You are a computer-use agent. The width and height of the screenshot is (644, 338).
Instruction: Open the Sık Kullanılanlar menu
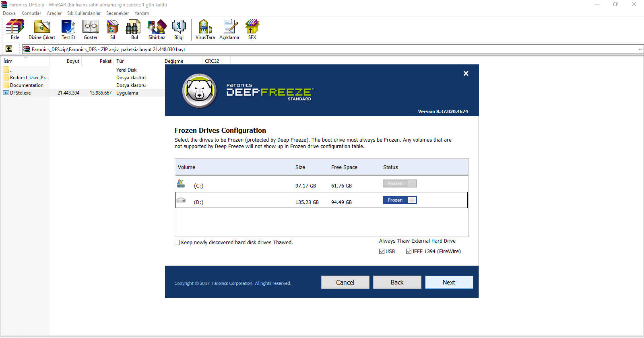84,13
